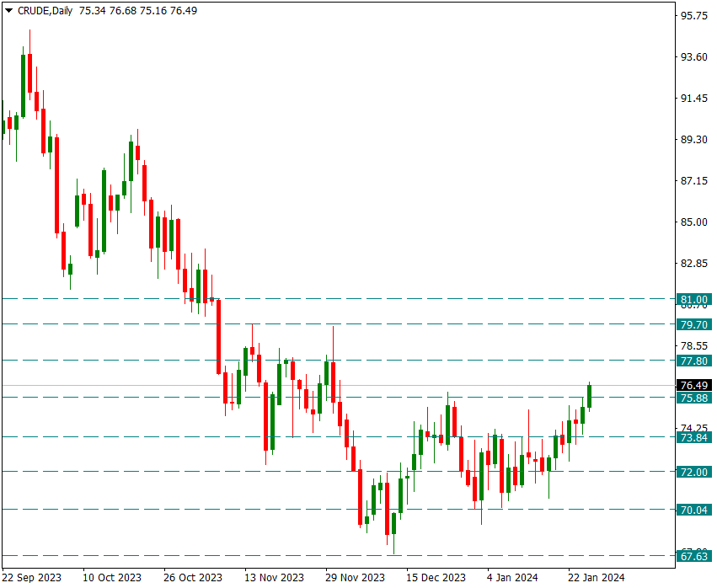This screenshot has height=588, width=717.
Task: Click the latest green candle near 76.49
Action: [x=590, y=396]
